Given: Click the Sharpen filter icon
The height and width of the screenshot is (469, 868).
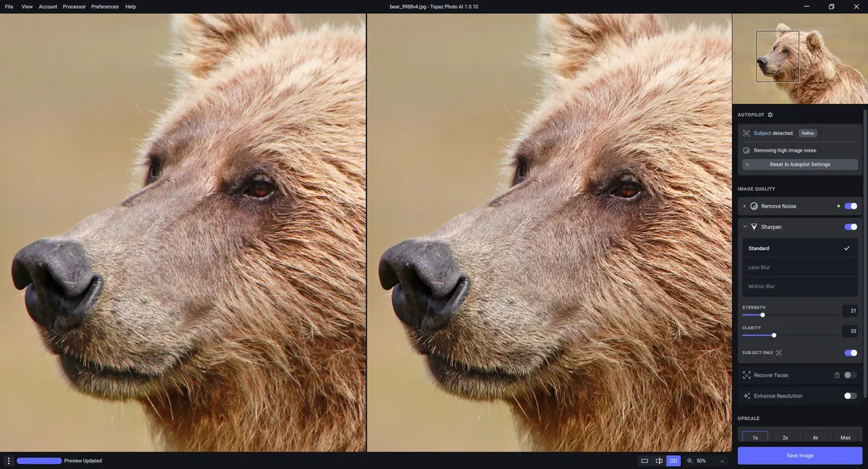Looking at the screenshot, I should [754, 226].
